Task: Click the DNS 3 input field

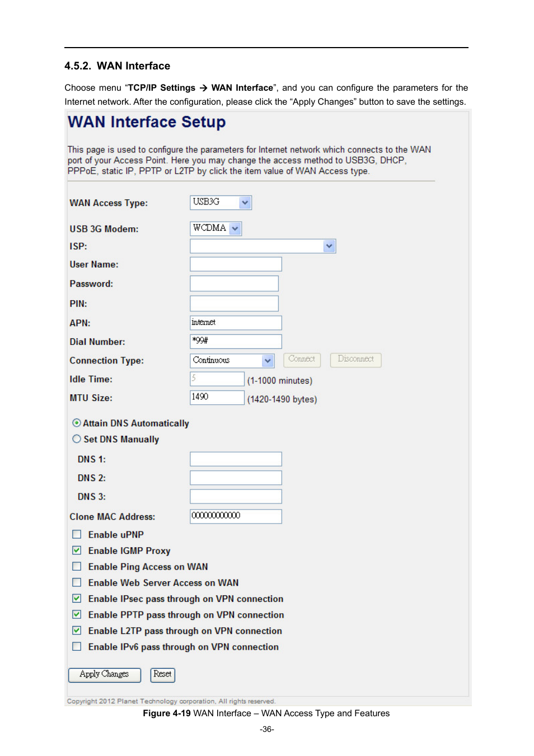Action: coord(236,497)
